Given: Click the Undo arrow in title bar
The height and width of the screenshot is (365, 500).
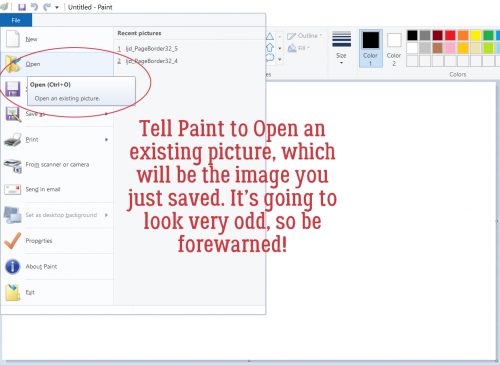Looking at the screenshot, I should tap(34, 7).
